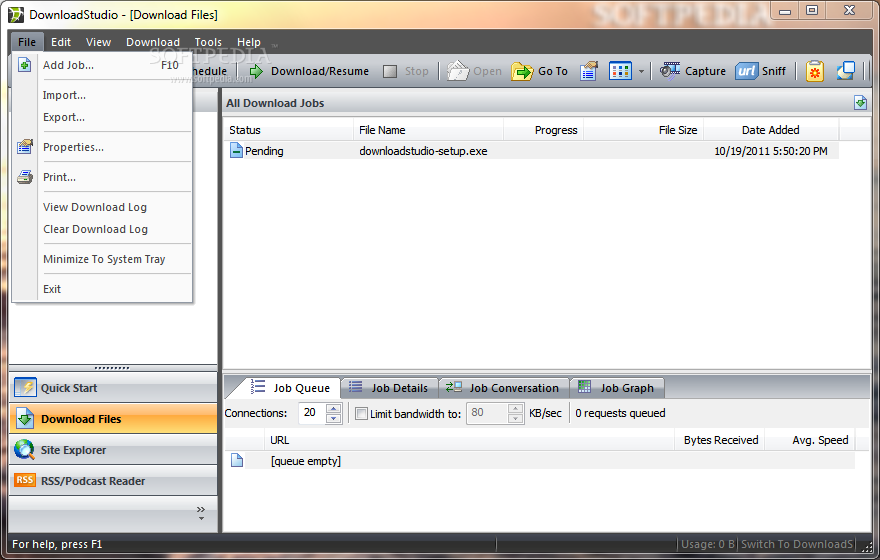Switch to the Job Details tab
880x560 pixels.
click(389, 388)
